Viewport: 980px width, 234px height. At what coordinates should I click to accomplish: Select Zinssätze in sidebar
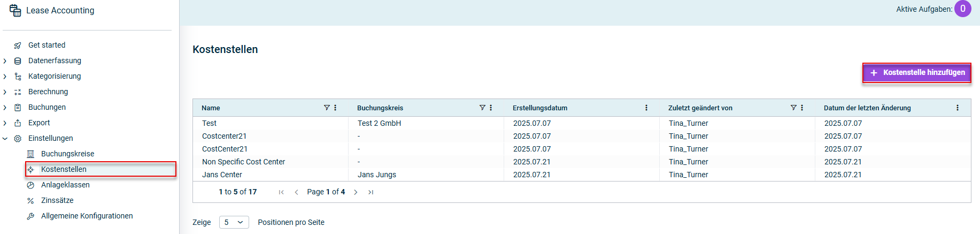(x=57, y=200)
